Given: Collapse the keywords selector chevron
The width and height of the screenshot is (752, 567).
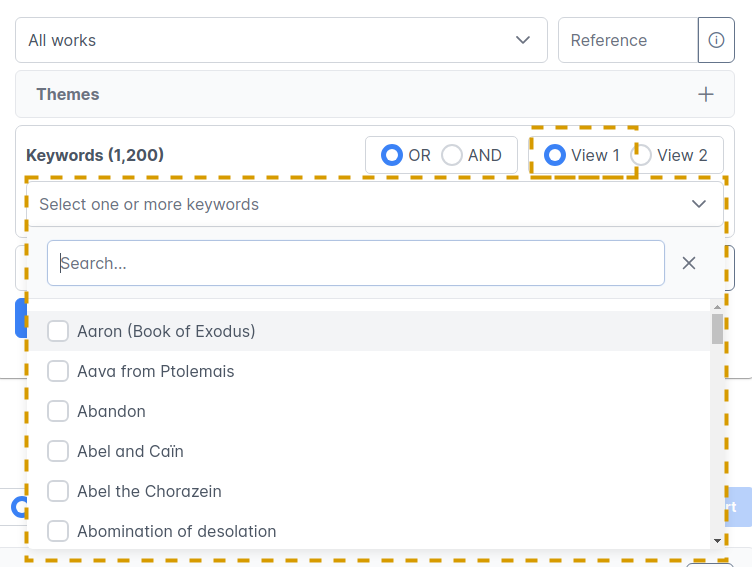Looking at the screenshot, I should (699, 204).
